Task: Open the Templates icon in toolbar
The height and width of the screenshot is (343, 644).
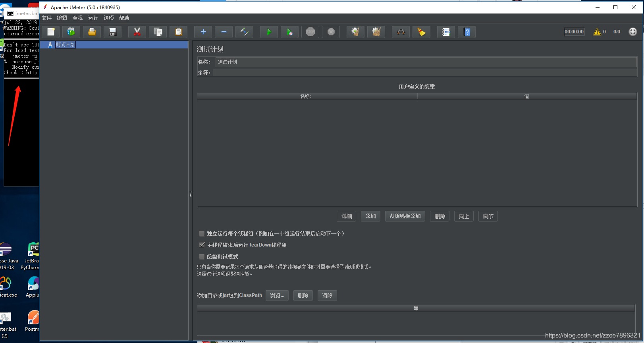Action: click(71, 32)
